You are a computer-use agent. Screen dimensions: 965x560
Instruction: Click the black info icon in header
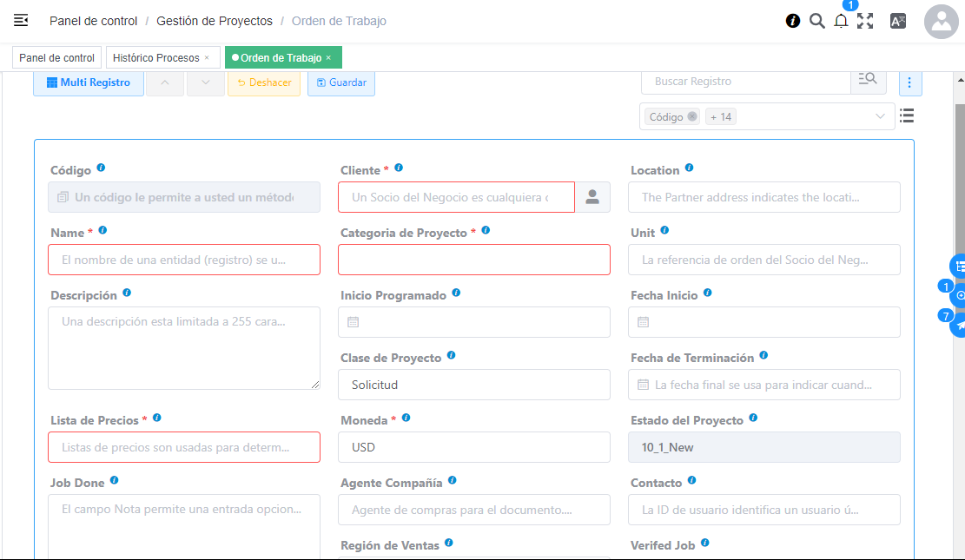click(792, 21)
